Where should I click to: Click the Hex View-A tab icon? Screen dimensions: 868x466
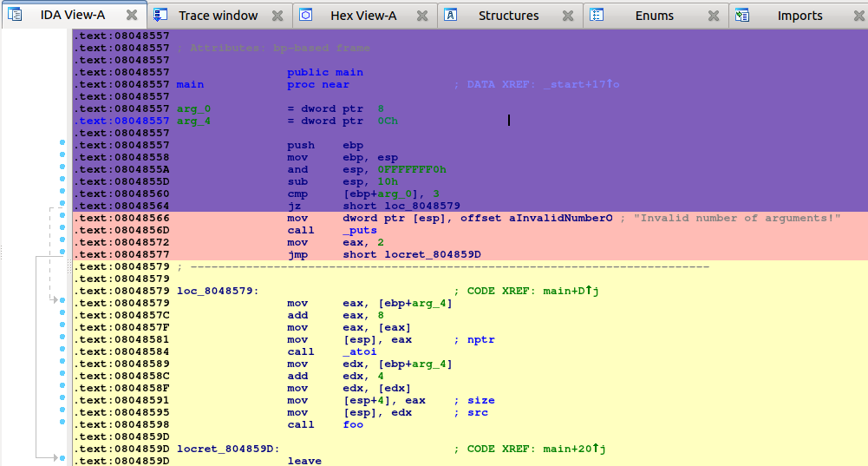click(306, 15)
